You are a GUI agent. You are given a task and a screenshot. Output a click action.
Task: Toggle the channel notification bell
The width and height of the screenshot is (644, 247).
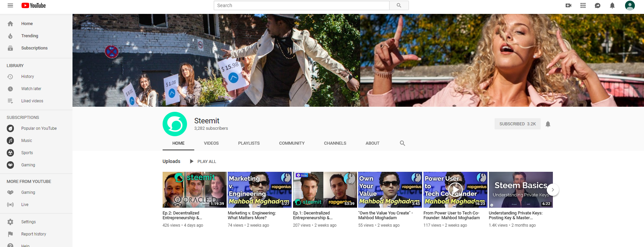click(548, 124)
